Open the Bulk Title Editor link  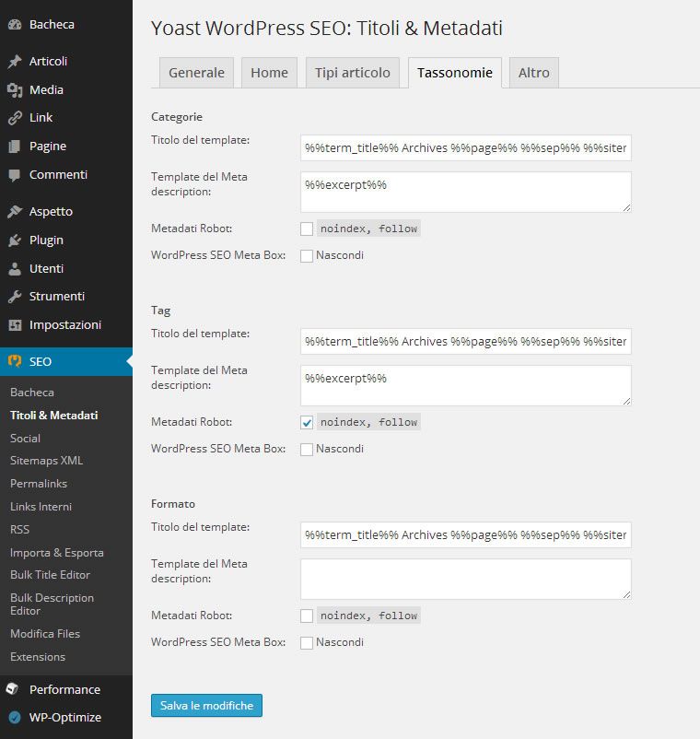click(50, 575)
